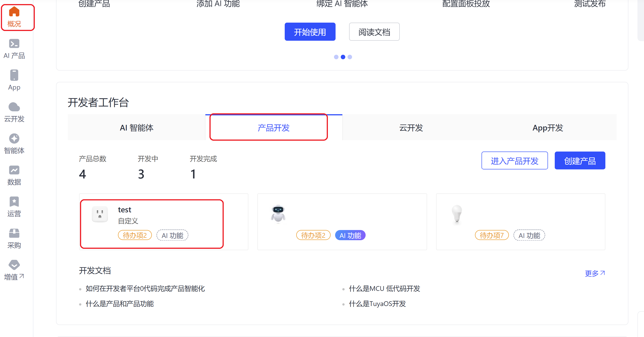Click the 开始使用 button

pyautogui.click(x=310, y=31)
